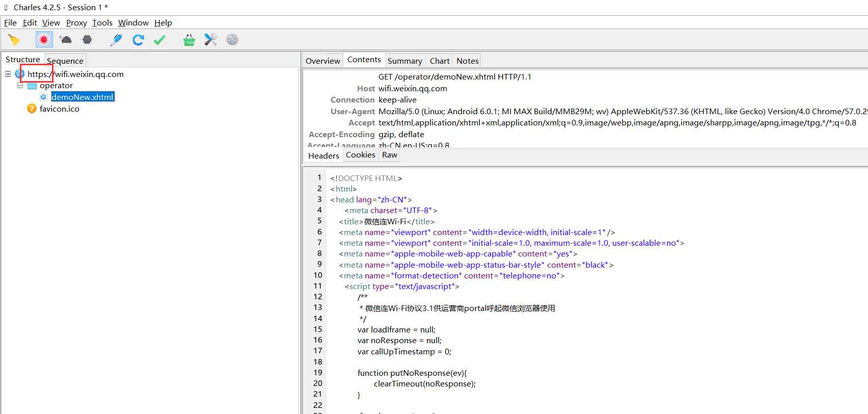Click the Accept header value
This screenshot has width=868, height=414.
tap(617, 123)
